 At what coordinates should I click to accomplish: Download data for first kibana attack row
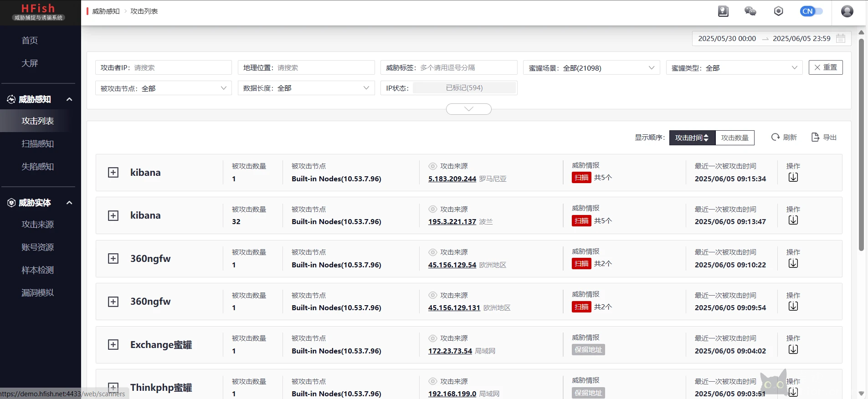click(793, 178)
